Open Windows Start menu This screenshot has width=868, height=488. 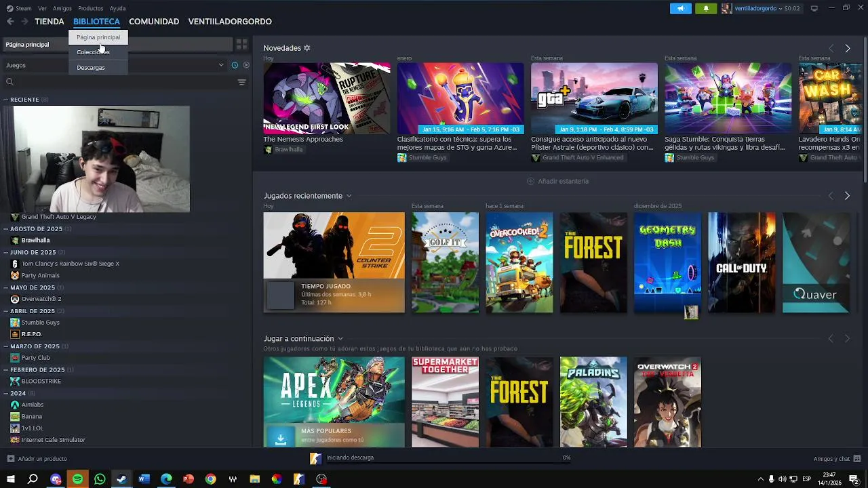pos(11,479)
